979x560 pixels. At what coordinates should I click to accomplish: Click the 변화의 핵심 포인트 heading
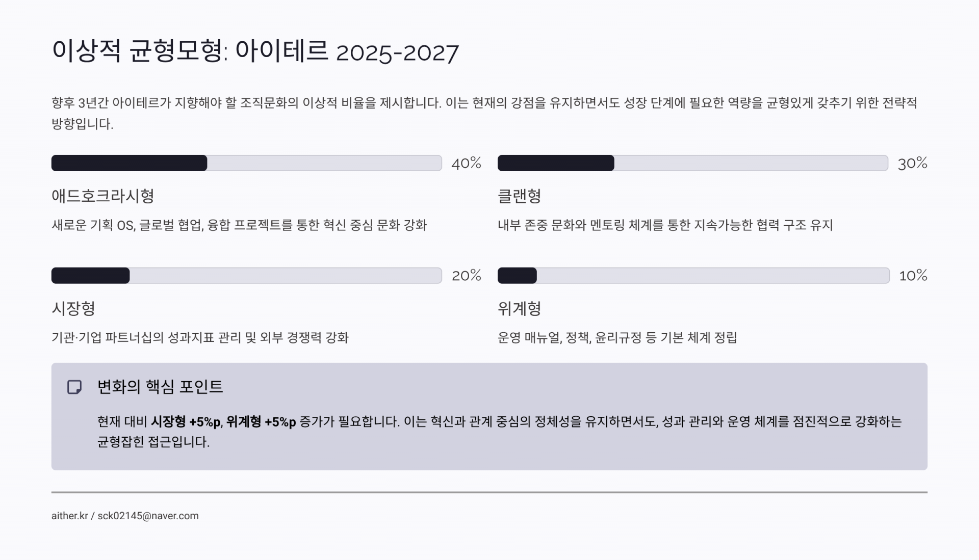click(160, 387)
